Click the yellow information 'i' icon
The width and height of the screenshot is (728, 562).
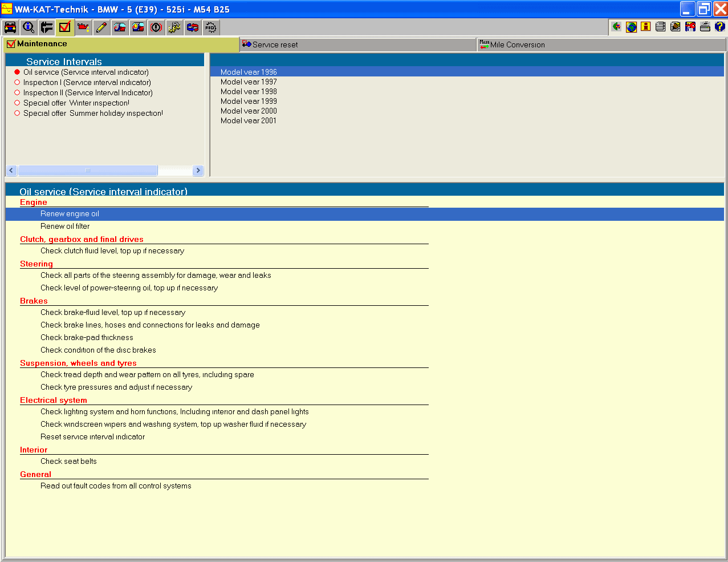(646, 26)
